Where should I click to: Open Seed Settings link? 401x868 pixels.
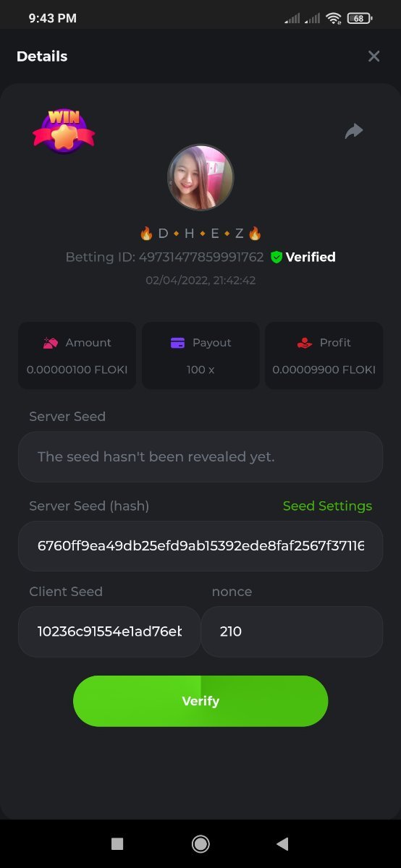click(x=327, y=506)
